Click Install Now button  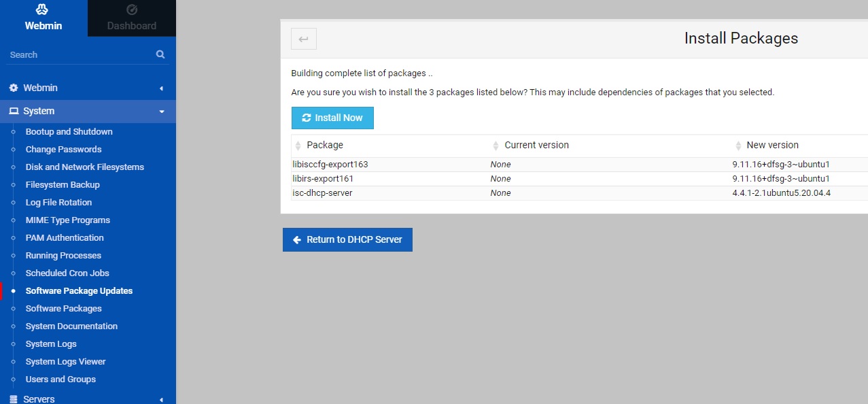tap(332, 118)
